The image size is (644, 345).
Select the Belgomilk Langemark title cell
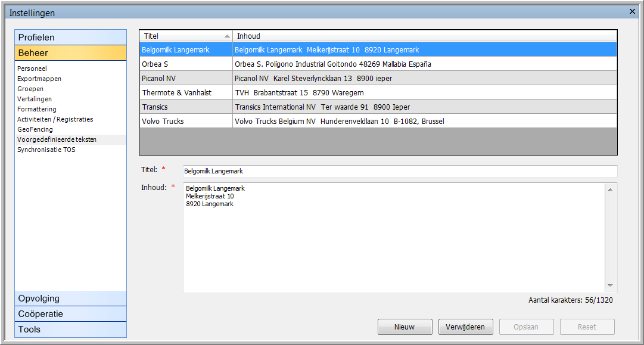(x=186, y=49)
